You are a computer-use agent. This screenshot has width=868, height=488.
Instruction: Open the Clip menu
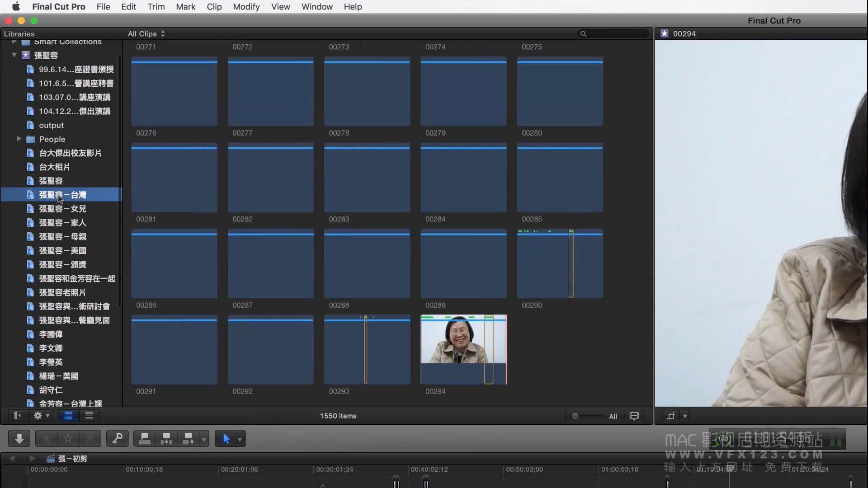(214, 6)
